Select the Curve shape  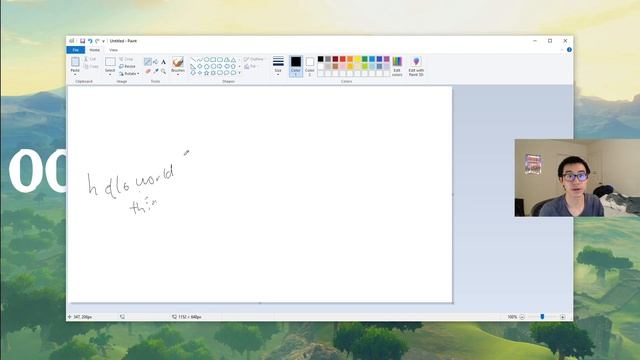pyautogui.click(x=200, y=60)
